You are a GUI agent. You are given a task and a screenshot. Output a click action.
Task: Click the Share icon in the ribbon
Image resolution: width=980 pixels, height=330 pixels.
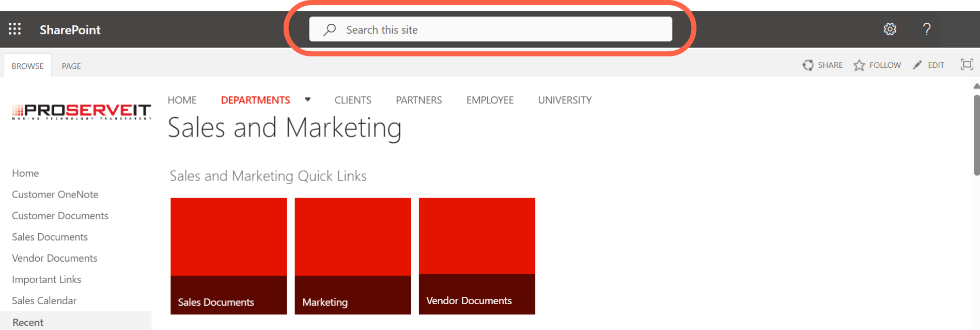(808, 65)
